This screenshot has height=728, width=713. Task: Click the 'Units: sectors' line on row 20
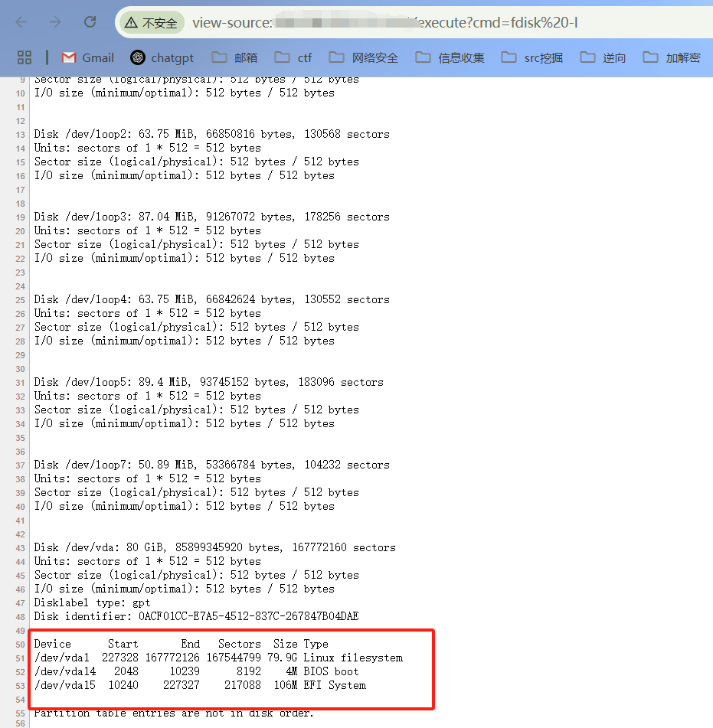click(147, 230)
